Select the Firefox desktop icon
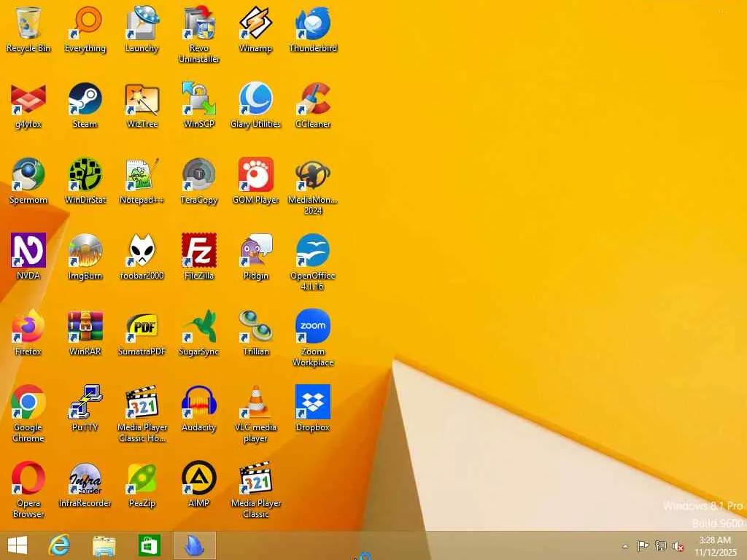 (28, 332)
